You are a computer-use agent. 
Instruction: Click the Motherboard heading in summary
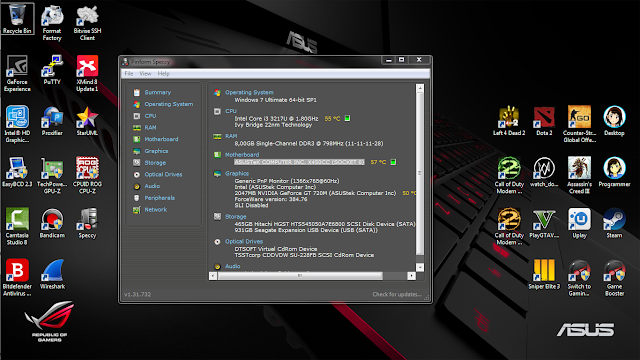point(242,155)
